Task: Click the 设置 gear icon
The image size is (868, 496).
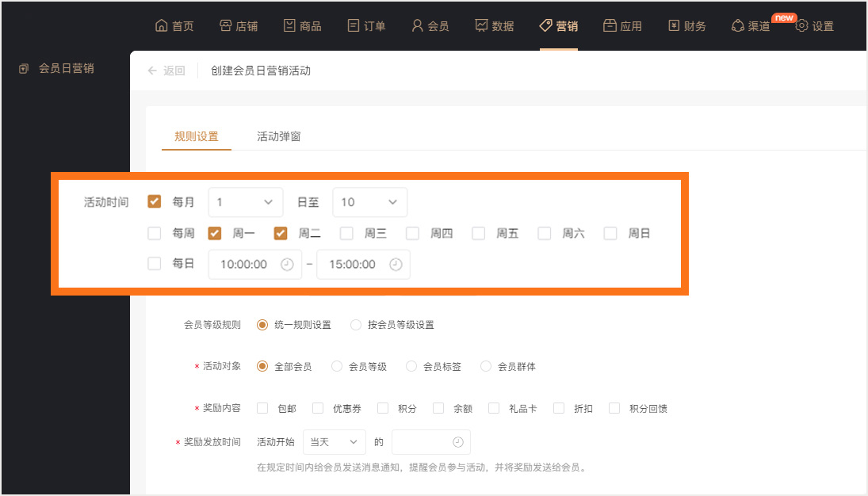Action: click(801, 25)
